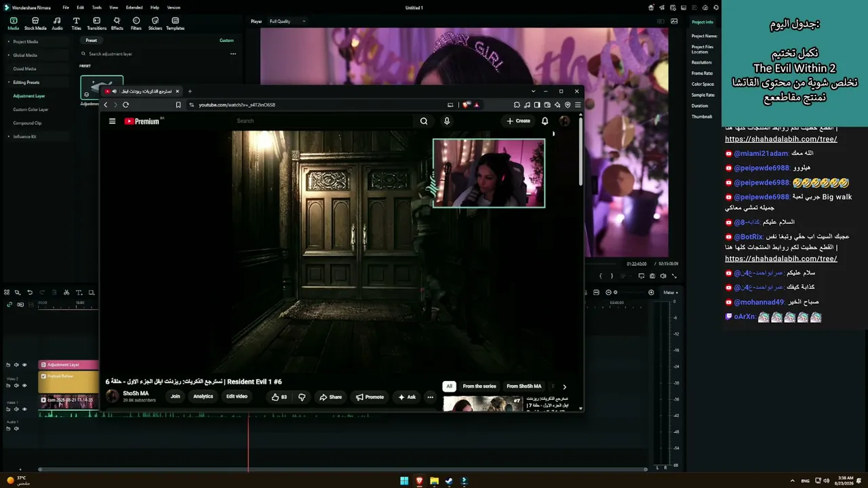Screen dimensions: 868x488
Task: Open the Tools menu in Filmora
Action: (97, 7)
